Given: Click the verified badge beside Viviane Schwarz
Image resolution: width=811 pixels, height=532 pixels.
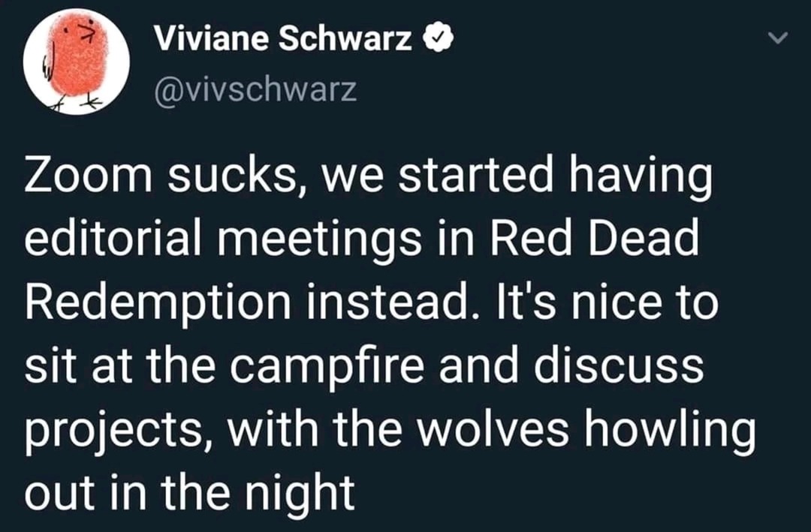Looking at the screenshot, I should [438, 39].
